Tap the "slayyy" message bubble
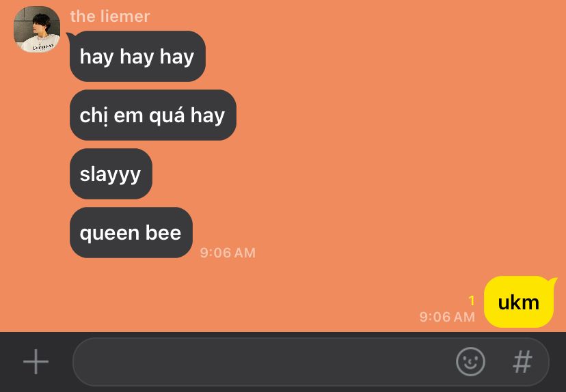Image resolution: width=566 pixels, height=392 pixels. point(111,174)
